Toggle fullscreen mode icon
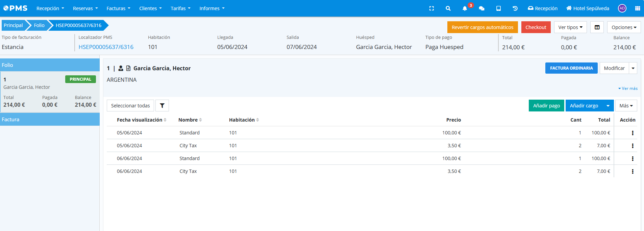The height and width of the screenshot is (231, 644). [x=431, y=8]
